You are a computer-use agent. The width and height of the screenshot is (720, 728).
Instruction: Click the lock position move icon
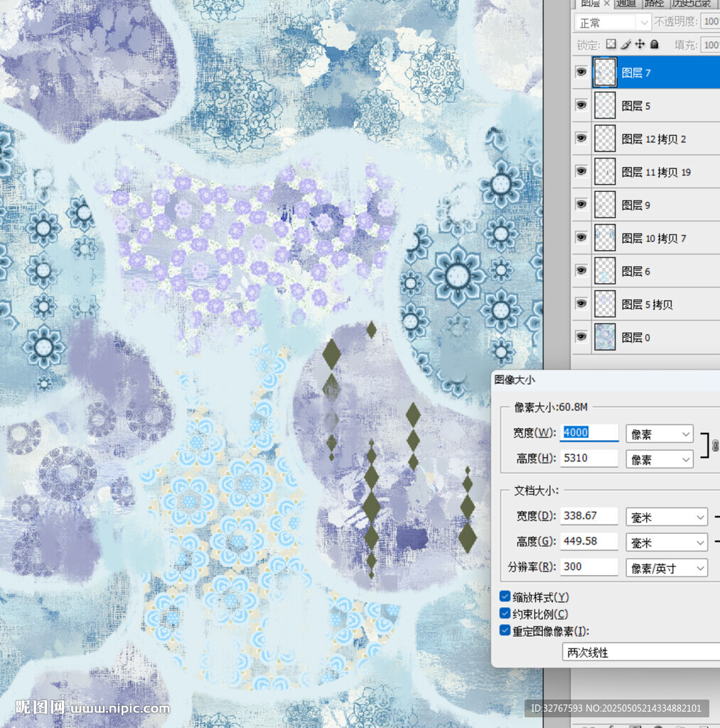click(x=640, y=44)
